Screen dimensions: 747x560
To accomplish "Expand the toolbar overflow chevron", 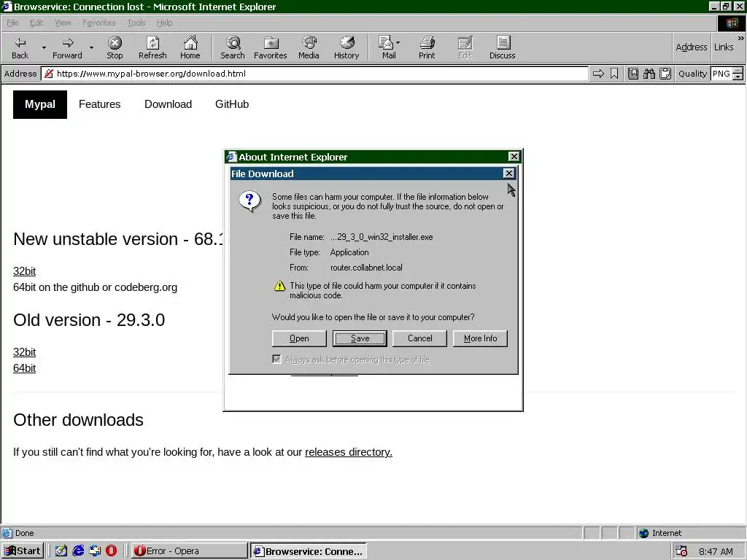I will coord(741,38).
